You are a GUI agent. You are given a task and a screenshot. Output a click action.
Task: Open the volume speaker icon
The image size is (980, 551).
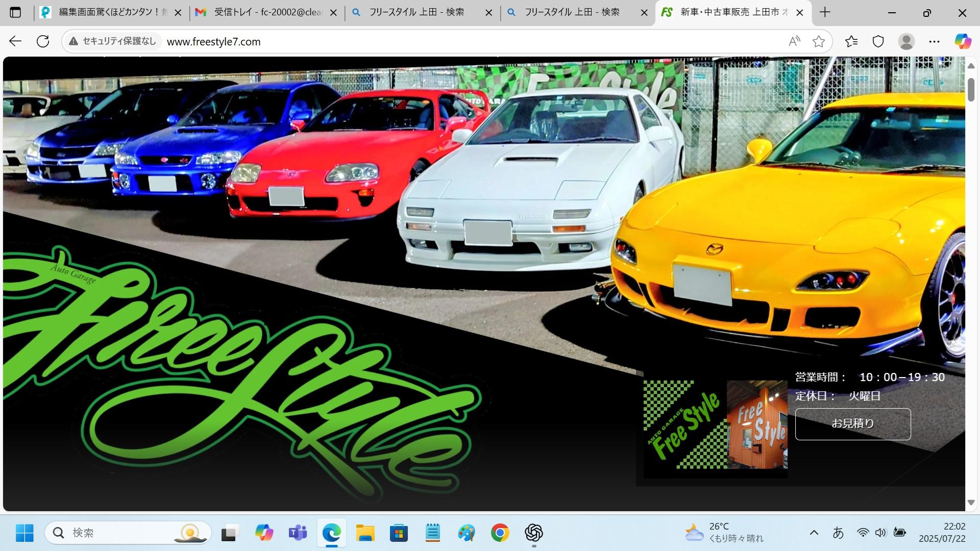click(x=880, y=533)
